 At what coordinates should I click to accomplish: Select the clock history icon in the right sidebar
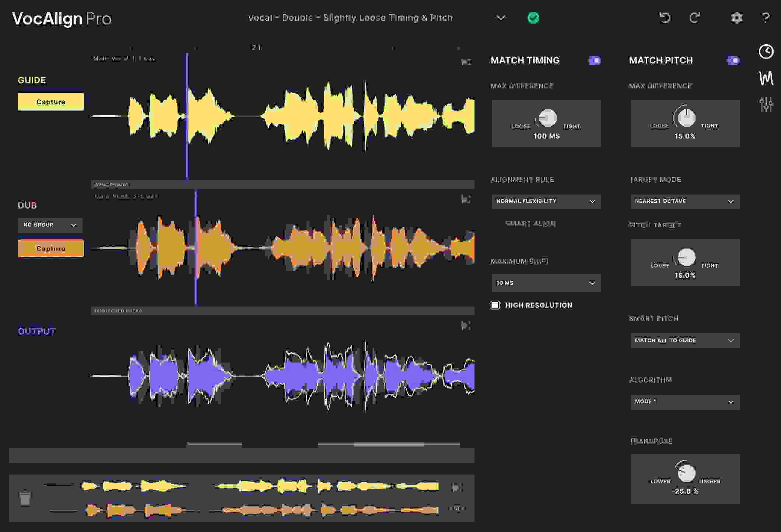(766, 52)
